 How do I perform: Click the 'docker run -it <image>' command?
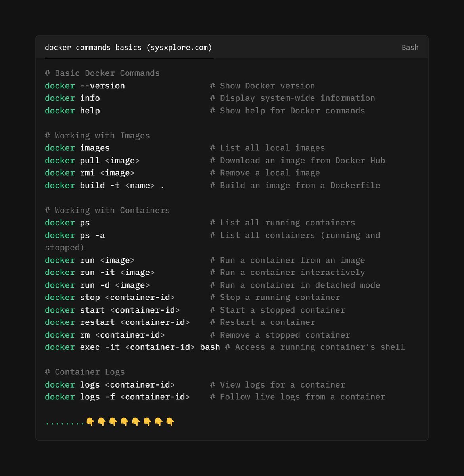100,273
